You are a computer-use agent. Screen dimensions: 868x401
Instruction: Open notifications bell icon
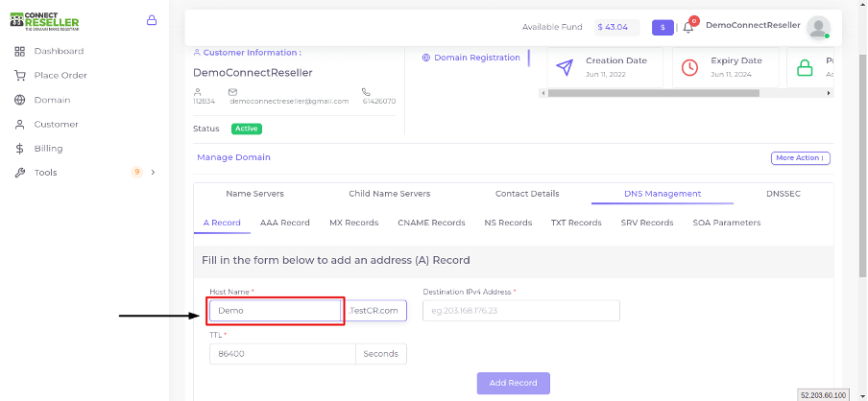688,27
